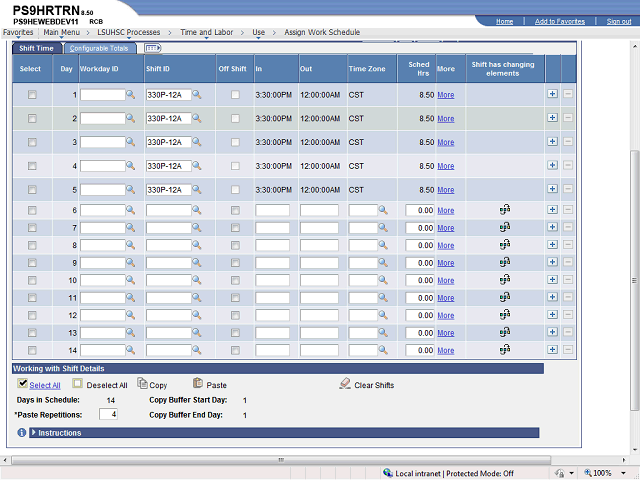Click the Show all columns grid icon
The width and height of the screenshot is (640, 480).
coord(153,48)
